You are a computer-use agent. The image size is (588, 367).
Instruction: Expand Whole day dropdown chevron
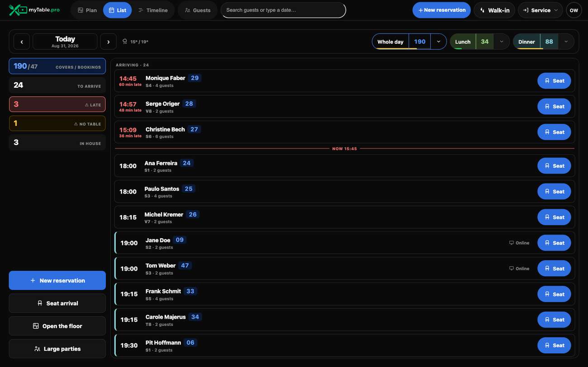(x=438, y=42)
